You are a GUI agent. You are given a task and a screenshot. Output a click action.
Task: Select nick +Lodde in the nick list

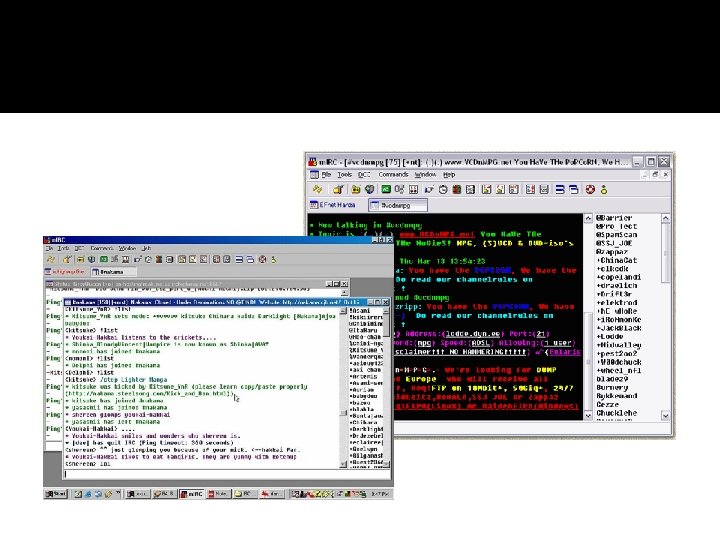[x=610, y=336]
